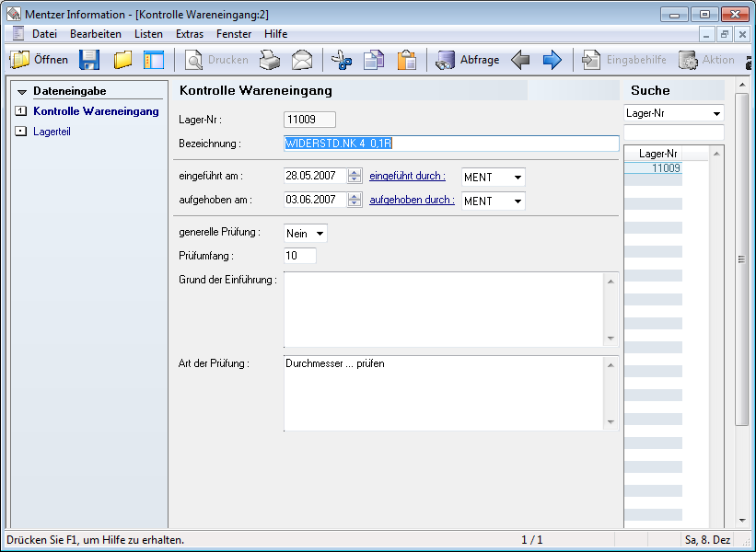Open the Listen menu
The image size is (756, 552).
(x=148, y=34)
